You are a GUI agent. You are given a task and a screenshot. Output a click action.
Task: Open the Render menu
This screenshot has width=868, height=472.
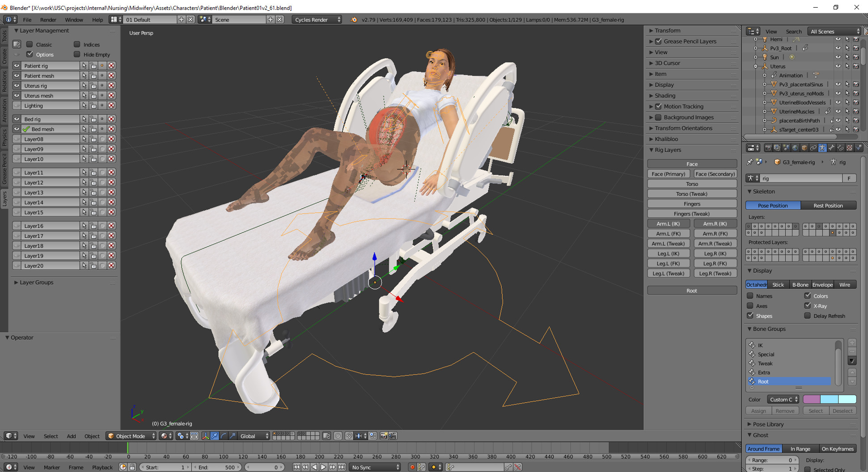(48, 20)
